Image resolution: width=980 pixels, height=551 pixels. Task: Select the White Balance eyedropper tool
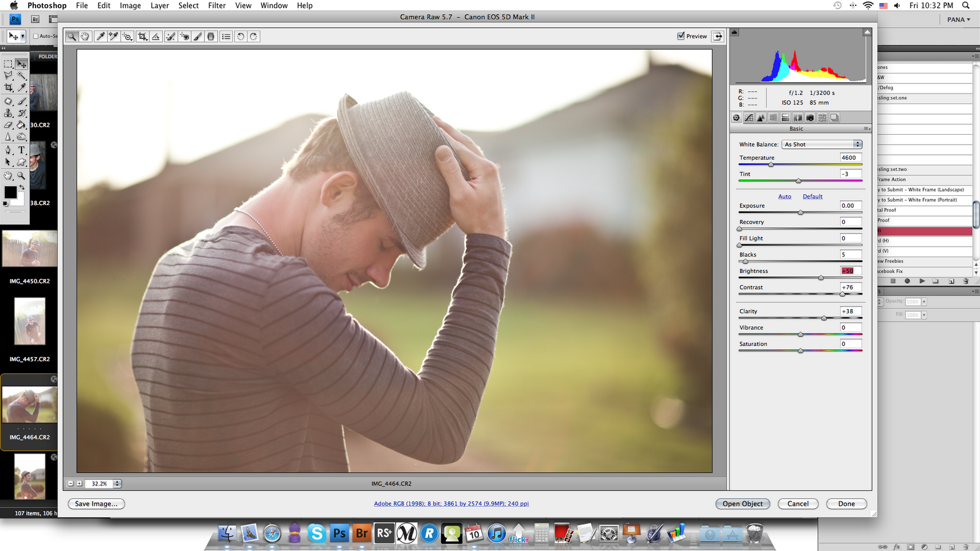(100, 37)
